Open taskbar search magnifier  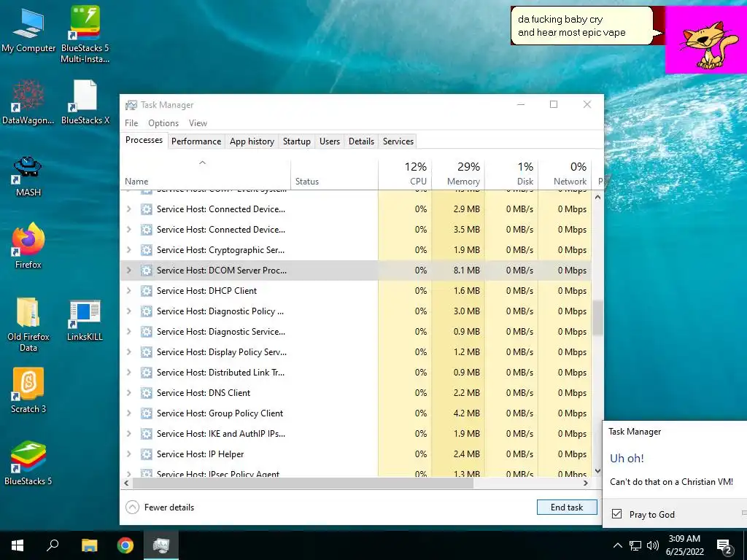point(53,545)
